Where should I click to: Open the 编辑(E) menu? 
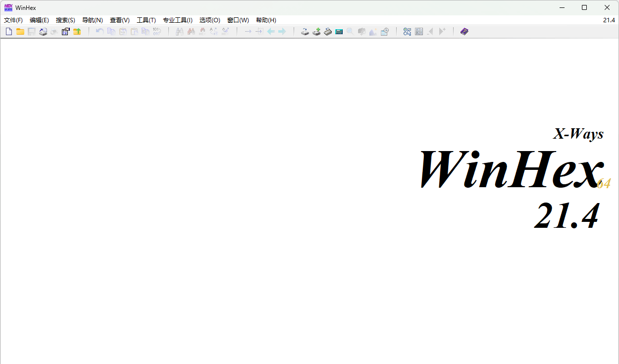click(x=39, y=20)
